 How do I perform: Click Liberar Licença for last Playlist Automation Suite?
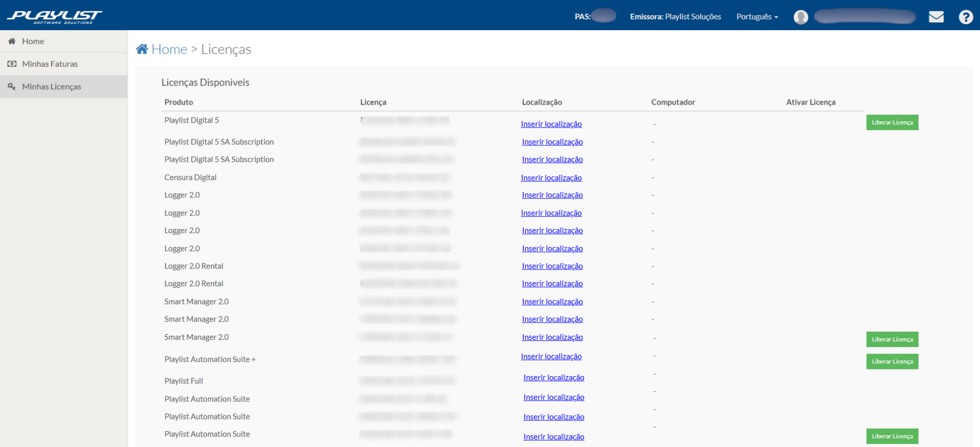coord(892,436)
